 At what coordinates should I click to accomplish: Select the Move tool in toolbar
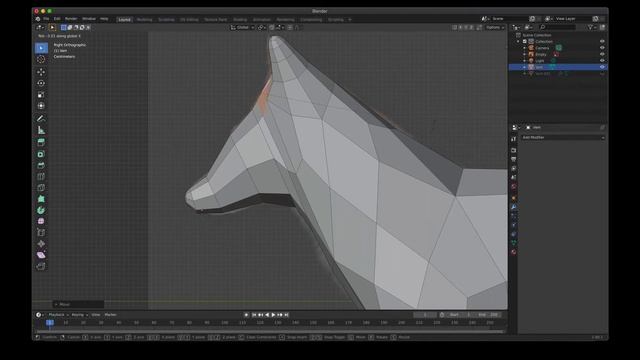[x=41, y=72]
